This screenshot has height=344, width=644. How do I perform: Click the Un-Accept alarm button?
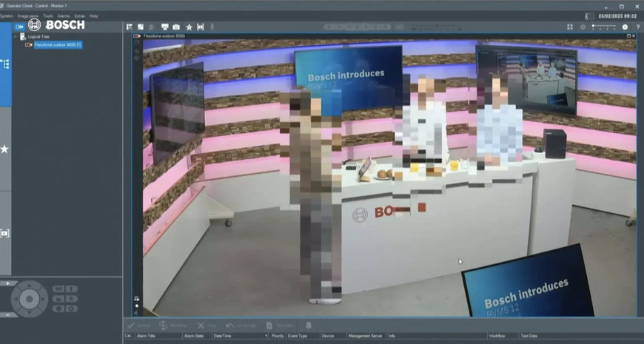coord(241,326)
